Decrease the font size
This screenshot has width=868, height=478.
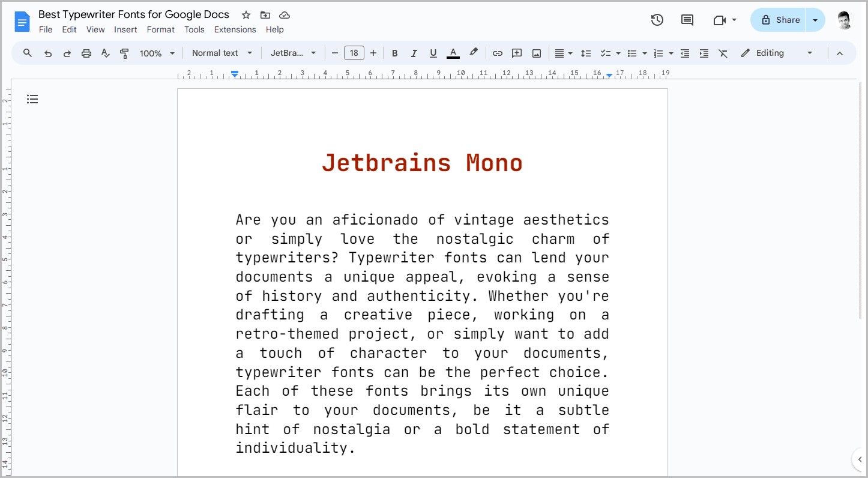[x=335, y=53]
